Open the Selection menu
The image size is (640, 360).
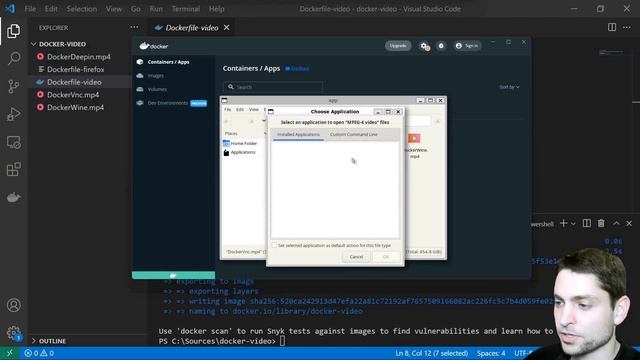[82, 9]
